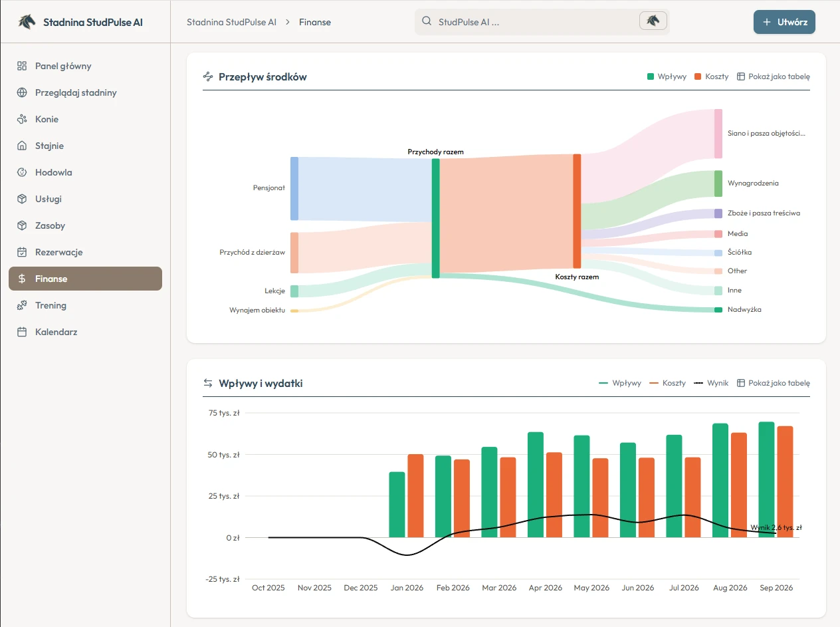Click the Utwórz button

[x=784, y=22]
